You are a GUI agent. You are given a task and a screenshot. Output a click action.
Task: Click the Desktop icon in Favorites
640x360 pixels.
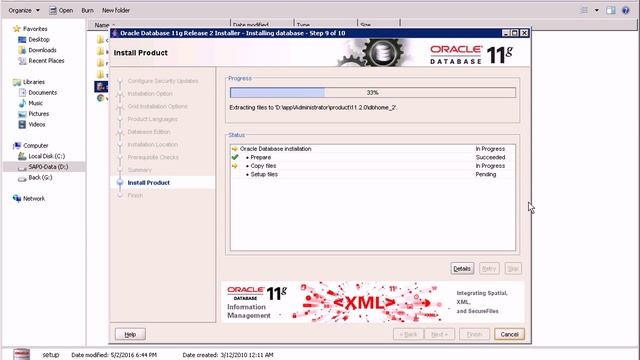click(22, 39)
